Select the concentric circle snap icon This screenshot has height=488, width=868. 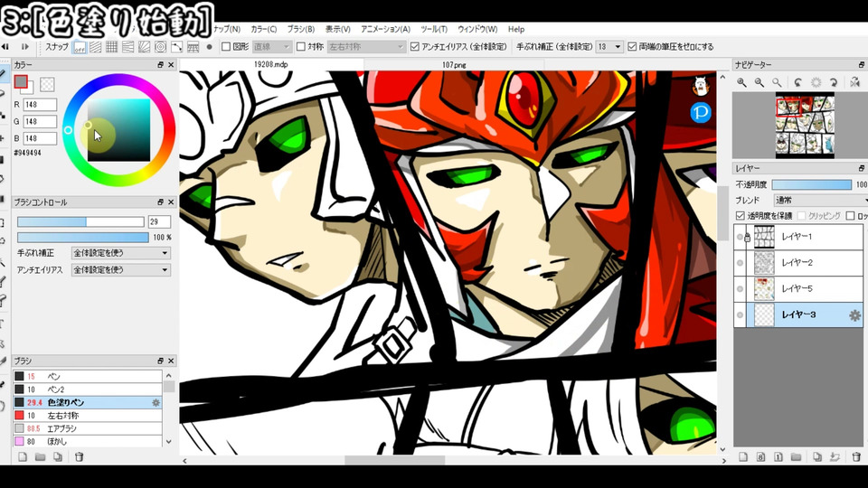(161, 47)
